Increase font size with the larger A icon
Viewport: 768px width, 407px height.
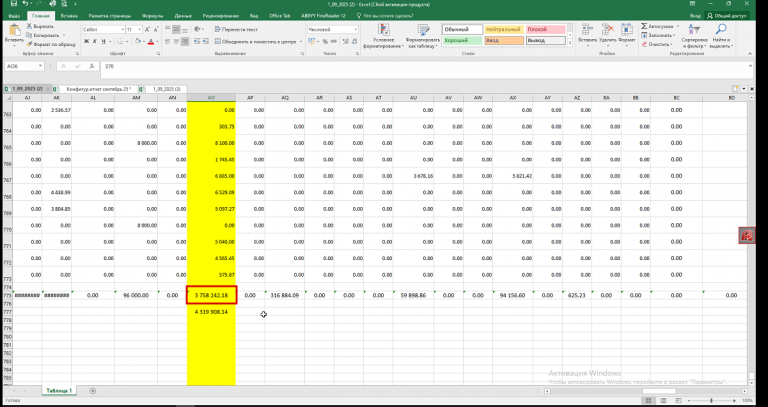point(147,29)
